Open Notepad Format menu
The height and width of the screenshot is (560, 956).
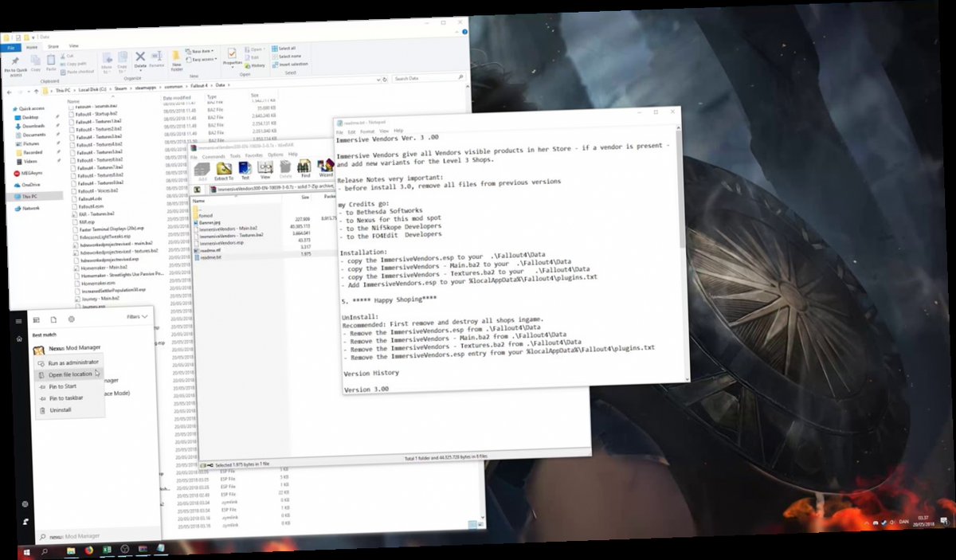point(368,131)
